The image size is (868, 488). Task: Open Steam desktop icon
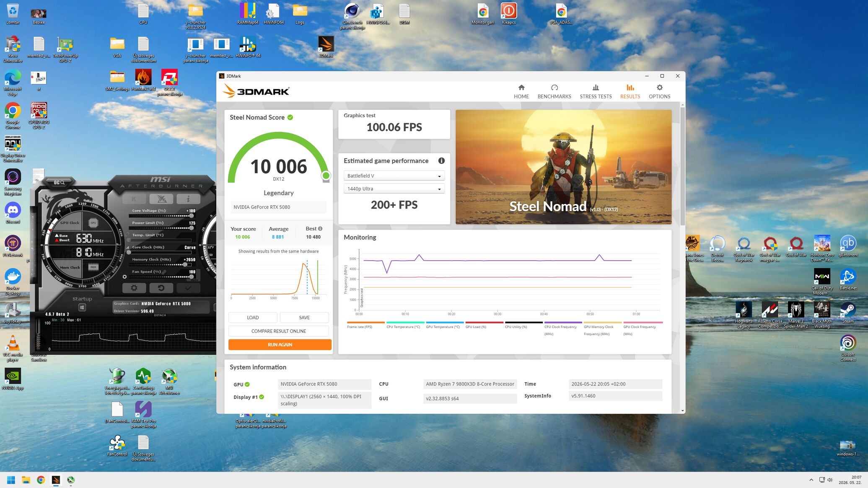(x=848, y=313)
